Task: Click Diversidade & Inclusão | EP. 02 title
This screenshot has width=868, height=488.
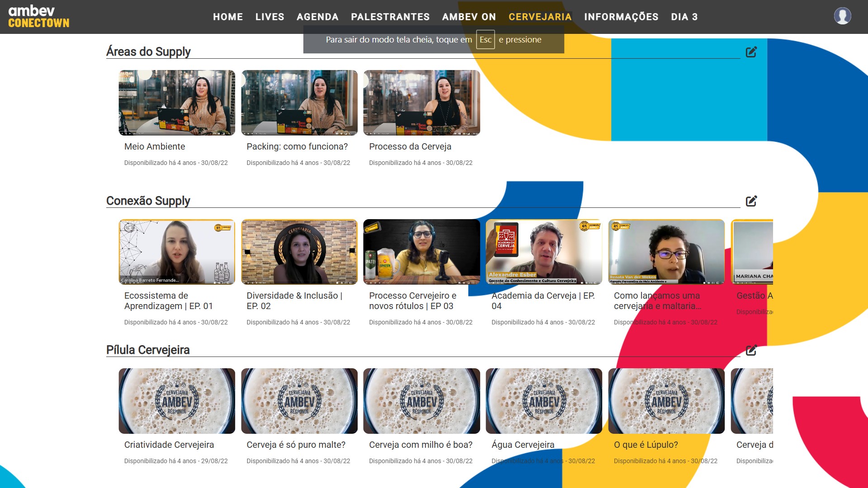Action: click(294, 300)
